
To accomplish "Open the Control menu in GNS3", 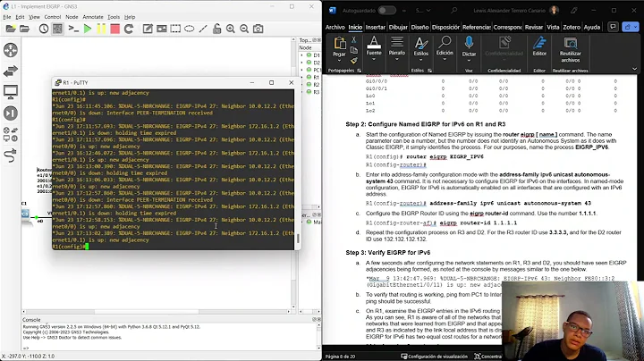I will tap(53, 17).
